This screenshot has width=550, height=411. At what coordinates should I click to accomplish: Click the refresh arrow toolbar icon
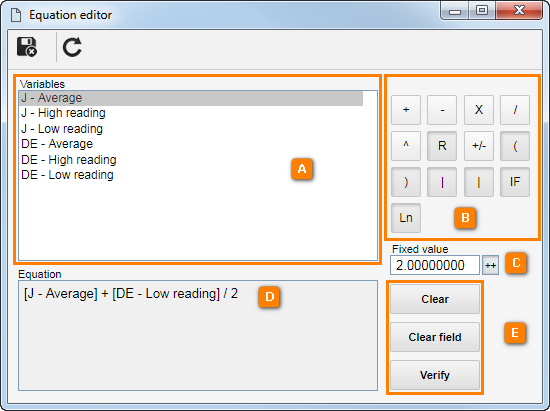pyautogui.click(x=72, y=47)
